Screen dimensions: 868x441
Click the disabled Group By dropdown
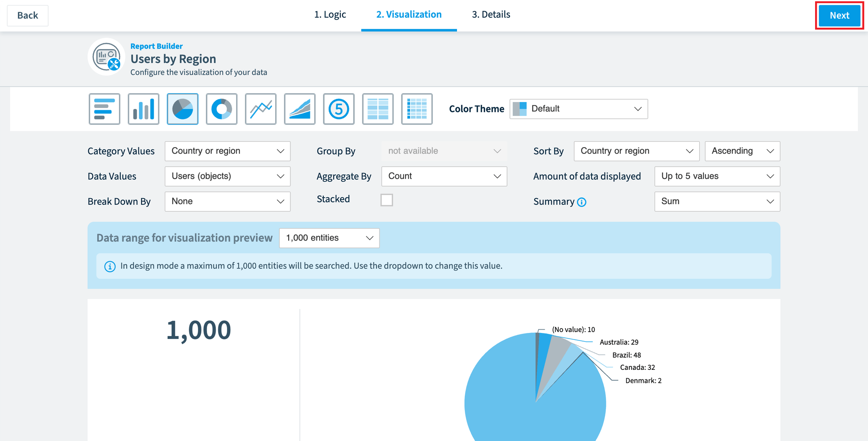point(444,151)
